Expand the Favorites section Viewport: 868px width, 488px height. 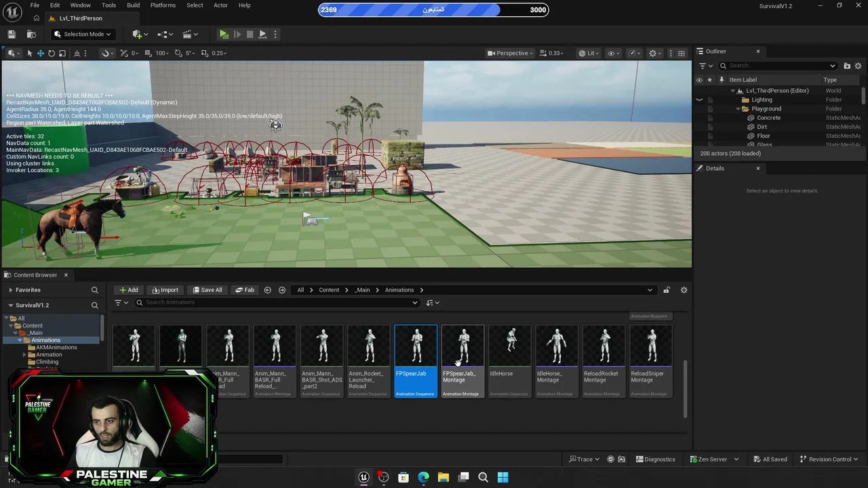[x=10, y=290]
